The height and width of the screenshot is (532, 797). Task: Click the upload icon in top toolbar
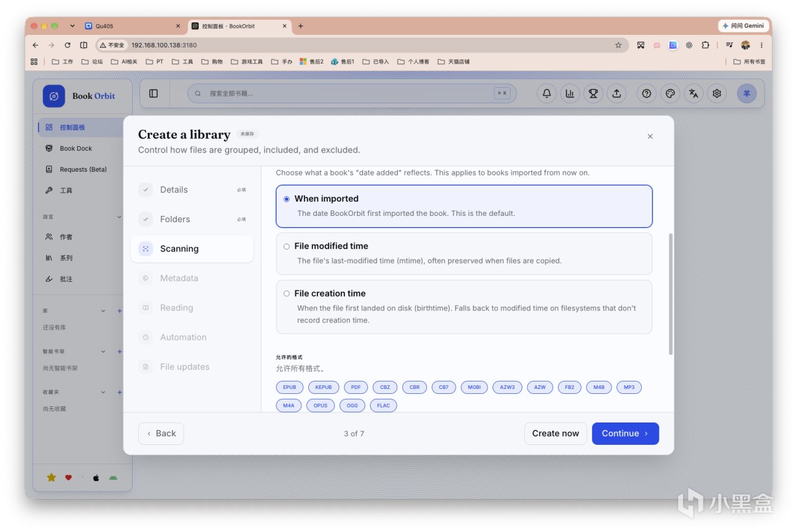point(616,93)
